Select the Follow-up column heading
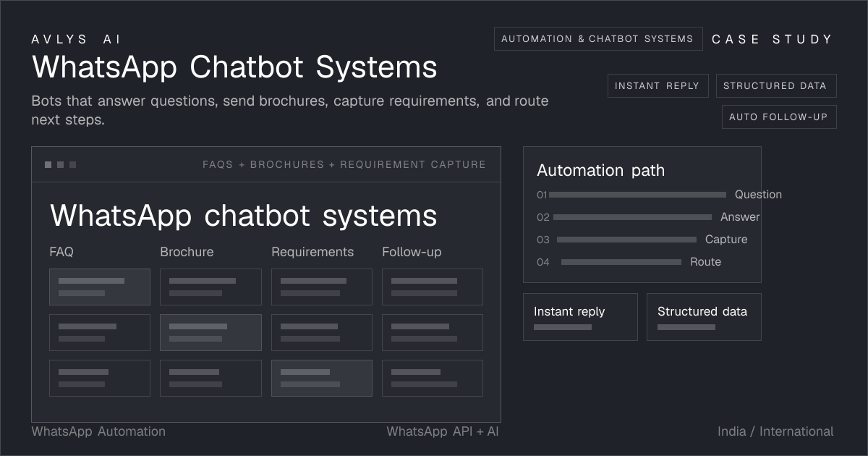Image resolution: width=868 pixels, height=456 pixels. pos(412,252)
